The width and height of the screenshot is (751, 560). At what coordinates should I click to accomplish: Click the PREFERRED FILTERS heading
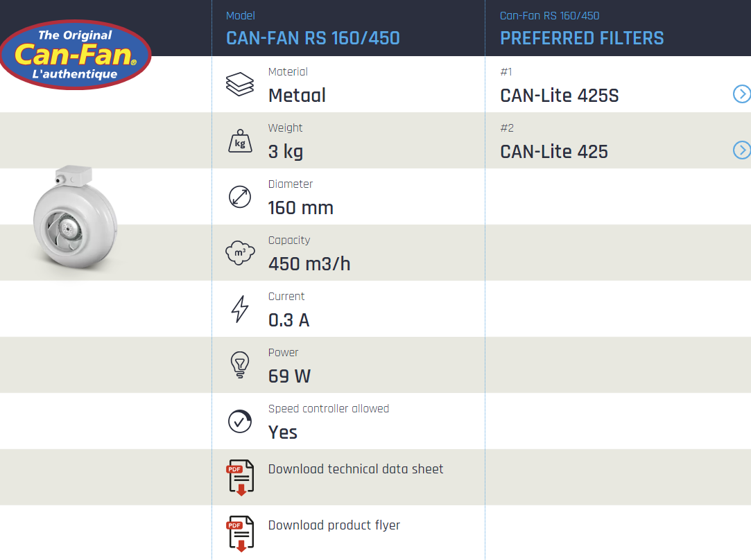(582, 37)
